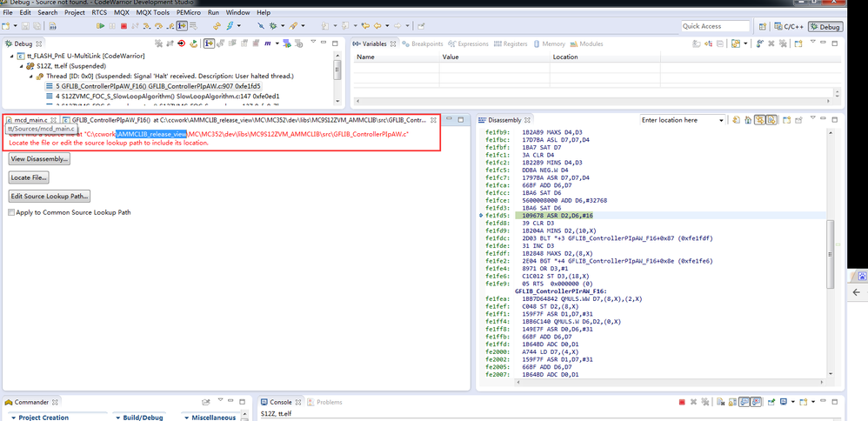Click the New file wizard icon

(6, 26)
